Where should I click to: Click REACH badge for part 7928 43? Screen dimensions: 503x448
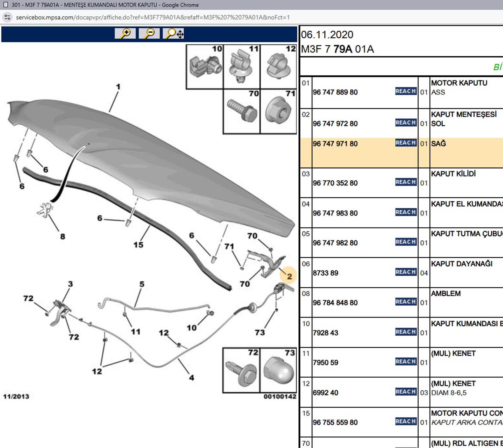click(x=406, y=332)
